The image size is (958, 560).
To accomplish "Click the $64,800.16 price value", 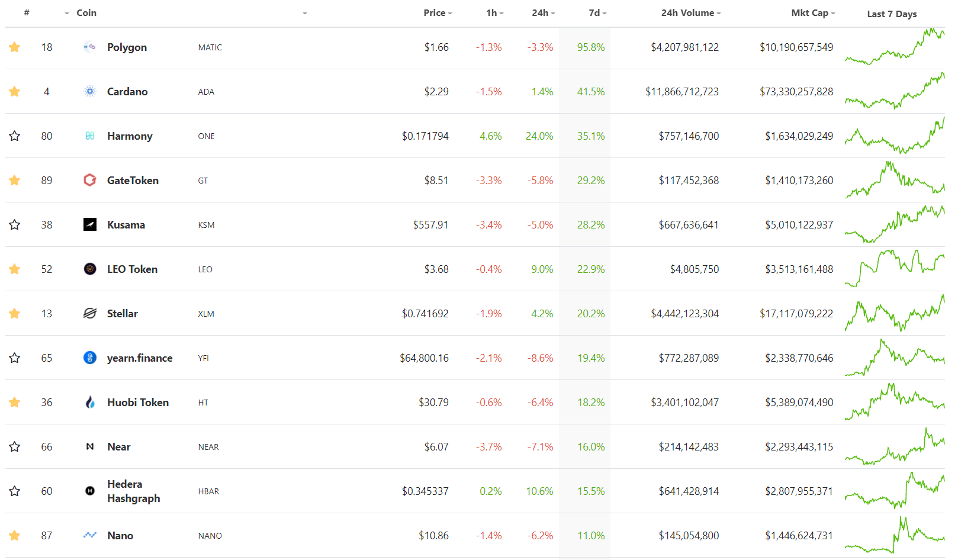I will (x=424, y=358).
